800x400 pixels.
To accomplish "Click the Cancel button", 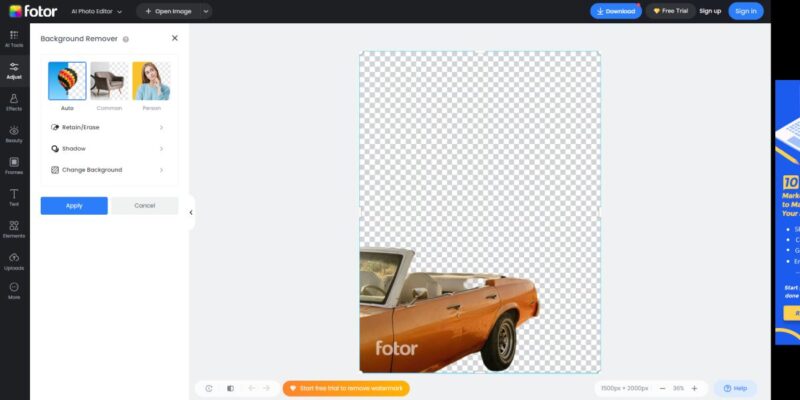I will point(145,206).
